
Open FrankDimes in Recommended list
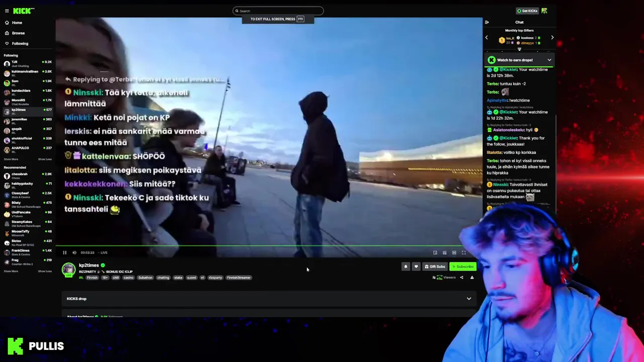(28, 252)
